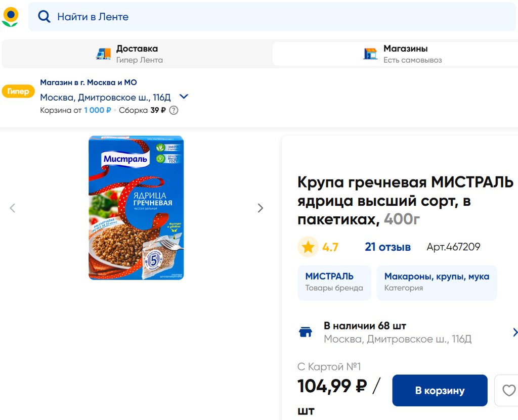Click the buckwheat product image
518x420 pixels.
136,208
